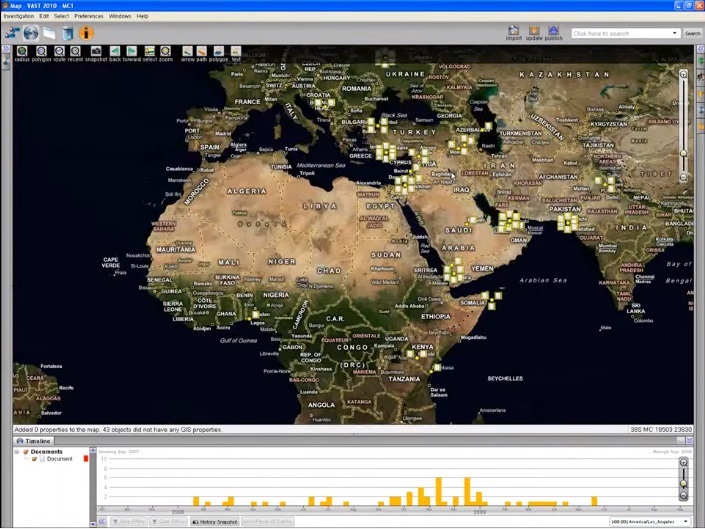
Task: Switch to the Timeline tab
Action: (x=33, y=441)
